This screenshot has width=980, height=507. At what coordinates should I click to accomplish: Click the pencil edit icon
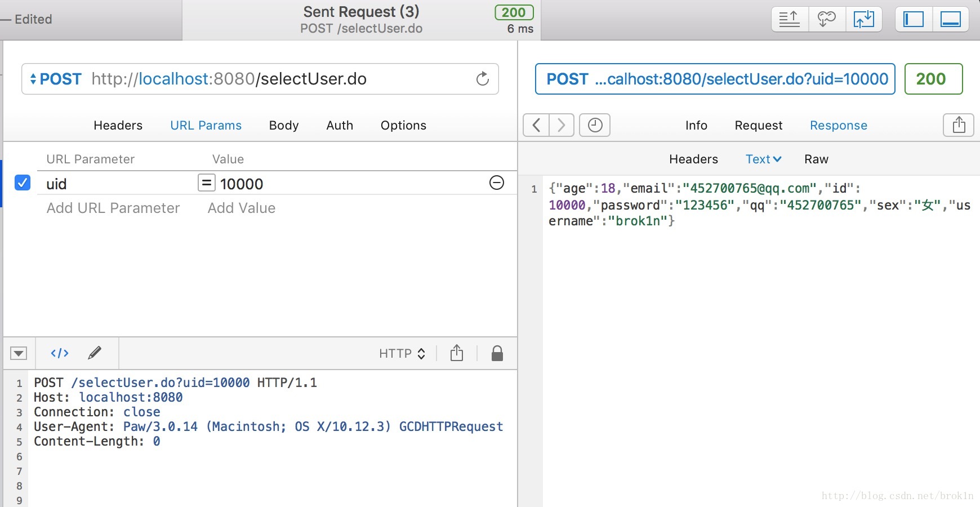click(95, 353)
